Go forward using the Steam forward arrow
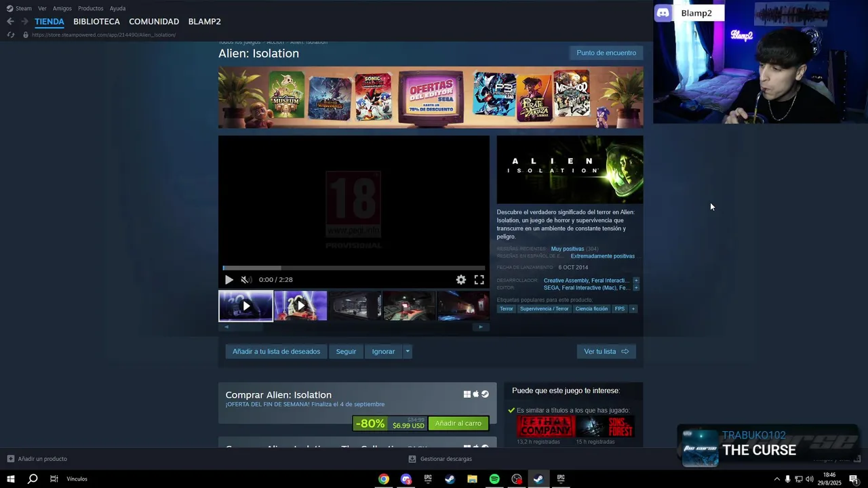The width and height of the screenshot is (868, 488). pos(24,21)
